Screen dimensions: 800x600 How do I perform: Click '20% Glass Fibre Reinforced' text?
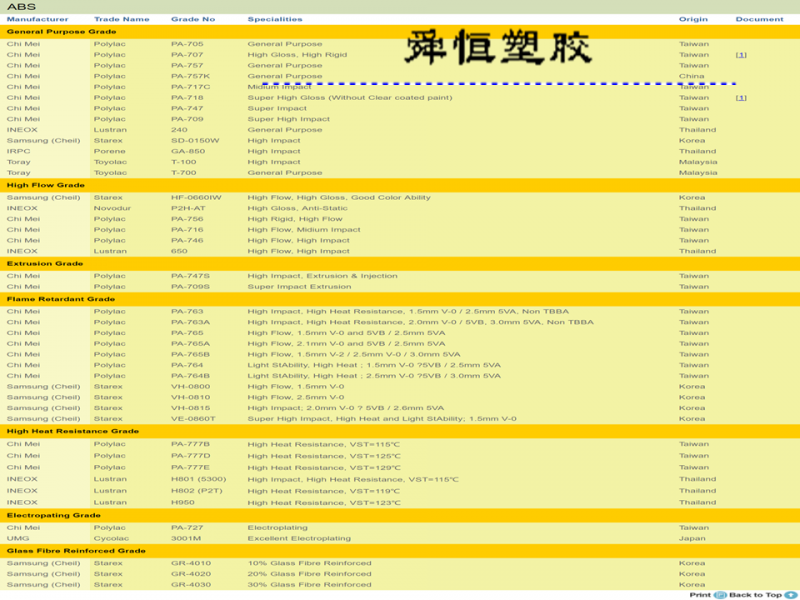click(x=309, y=574)
